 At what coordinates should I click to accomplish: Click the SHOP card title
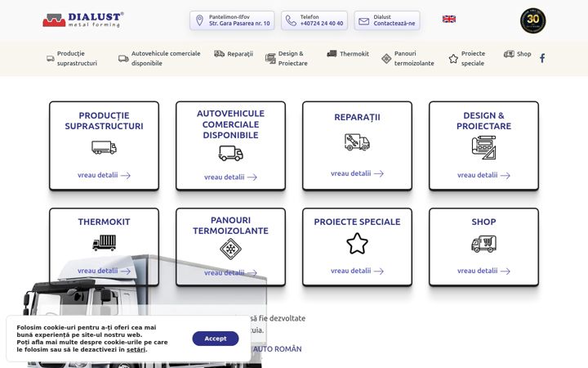click(483, 222)
